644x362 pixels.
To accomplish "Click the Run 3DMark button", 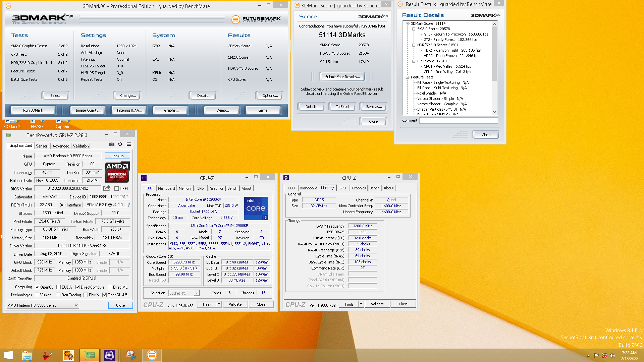I will coord(33,110).
